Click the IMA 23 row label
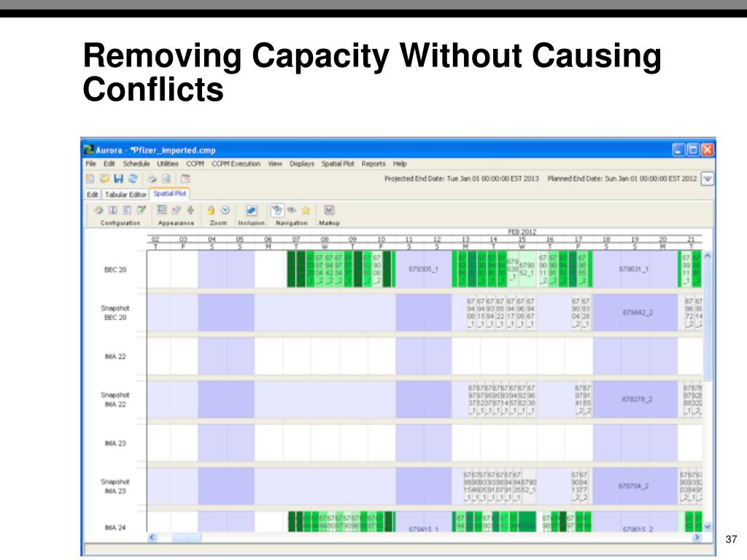Image resolution: width=747 pixels, height=560 pixels. (x=115, y=443)
